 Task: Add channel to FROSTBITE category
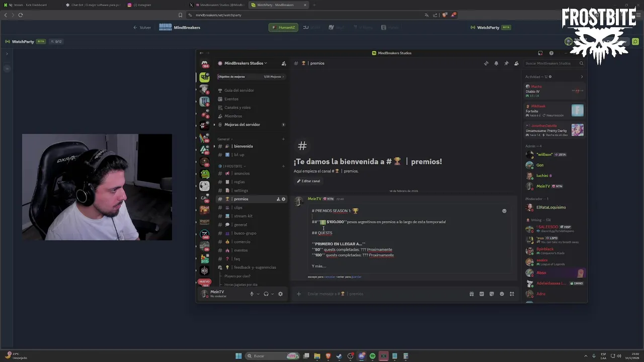pos(283,166)
